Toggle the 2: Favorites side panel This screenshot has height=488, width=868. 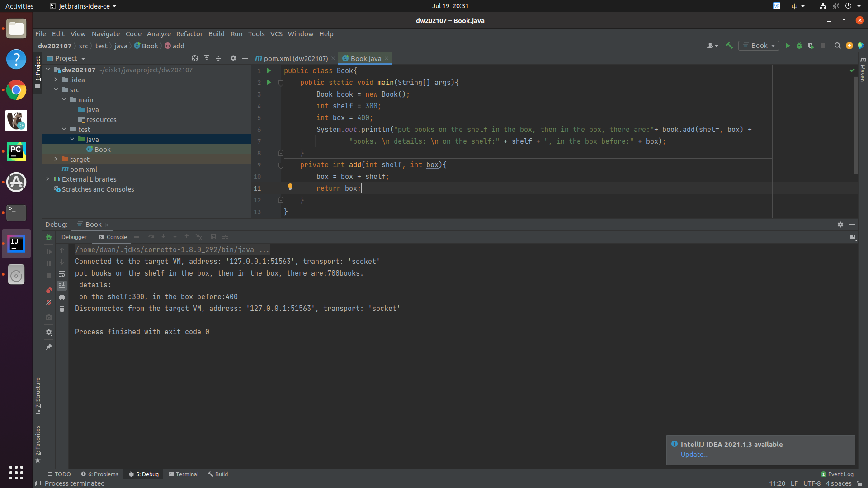38,444
